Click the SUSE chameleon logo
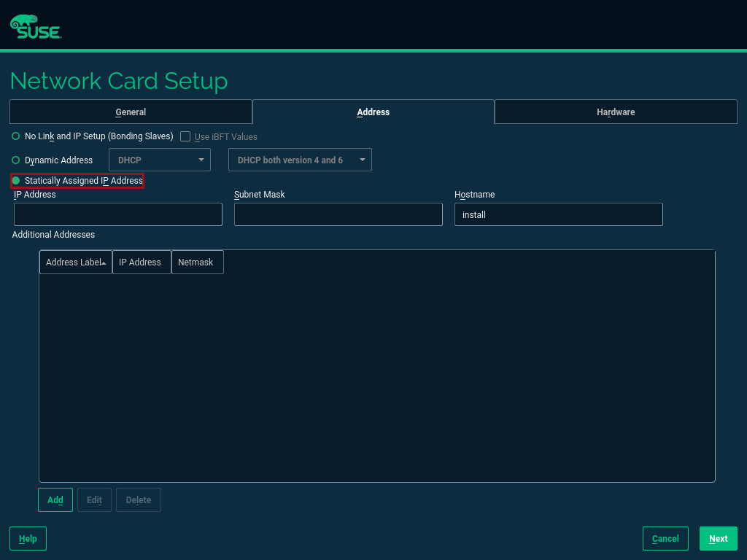 [35, 27]
